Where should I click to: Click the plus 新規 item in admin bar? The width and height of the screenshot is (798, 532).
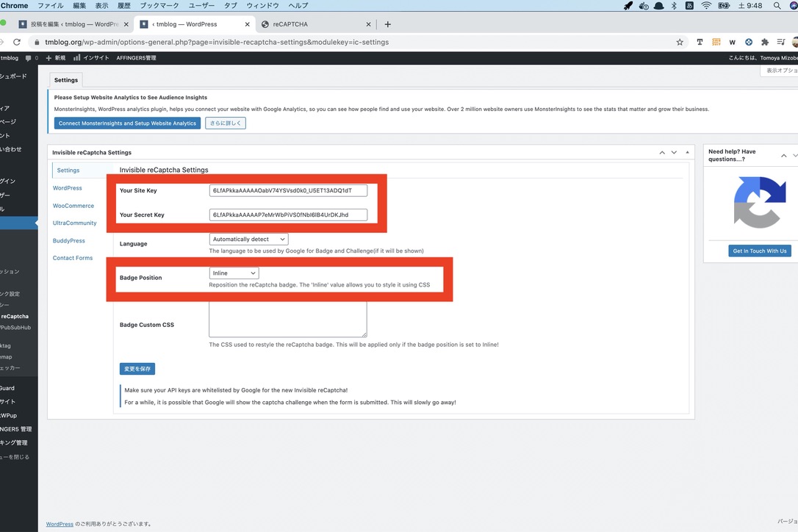[x=56, y=58]
